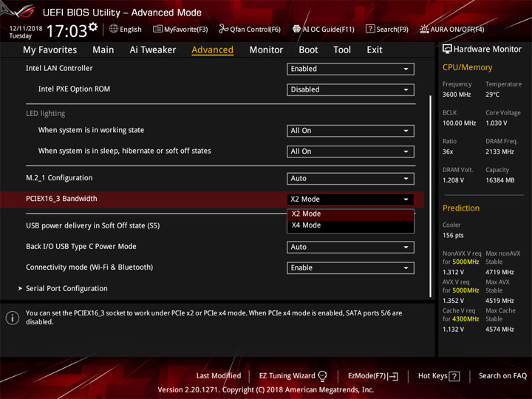Select the PCIEX16_3 Bandwidth row label
Screen dimensions: 532x399
point(61,199)
